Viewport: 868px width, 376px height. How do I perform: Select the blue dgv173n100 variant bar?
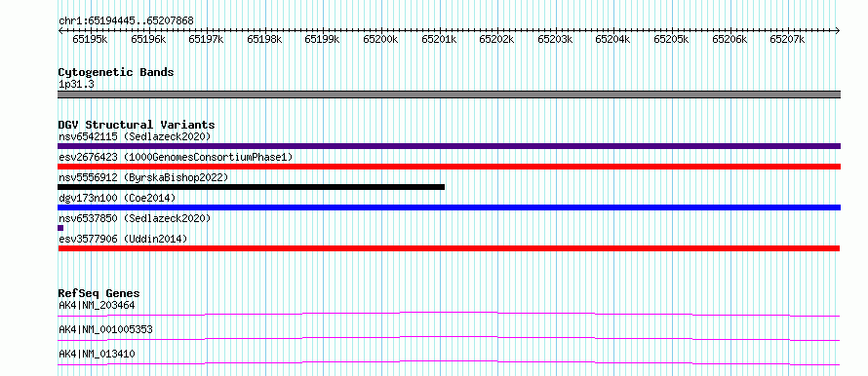pyautogui.click(x=449, y=207)
